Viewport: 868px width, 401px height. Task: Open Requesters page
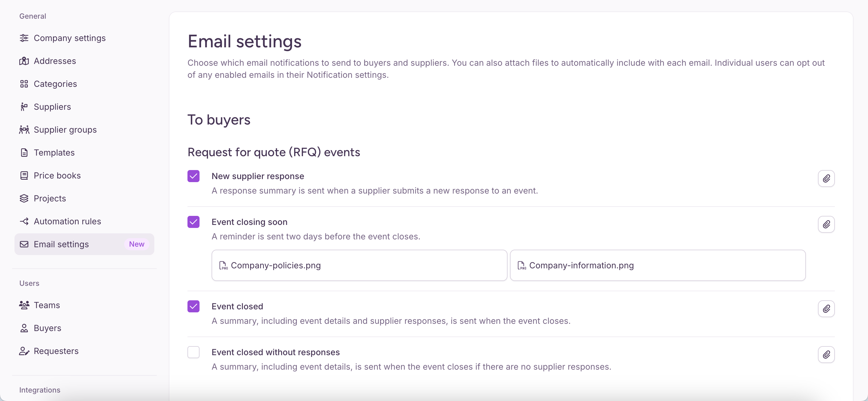coord(84,351)
